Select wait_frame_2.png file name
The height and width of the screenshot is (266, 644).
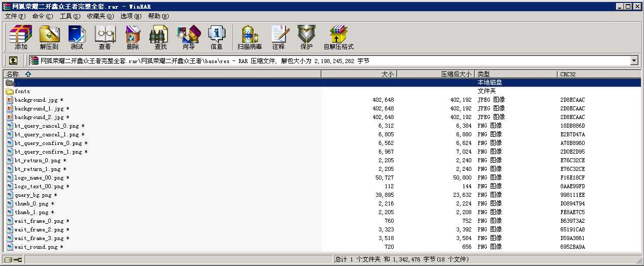click(42, 229)
